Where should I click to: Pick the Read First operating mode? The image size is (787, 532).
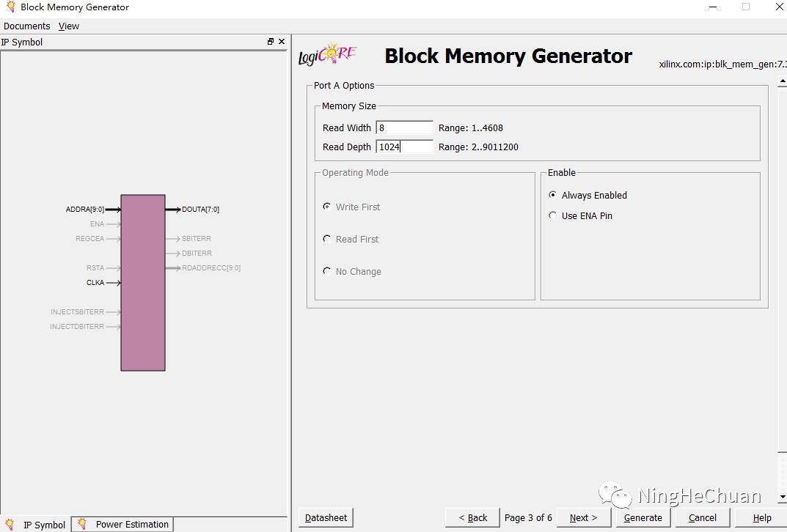(327, 239)
